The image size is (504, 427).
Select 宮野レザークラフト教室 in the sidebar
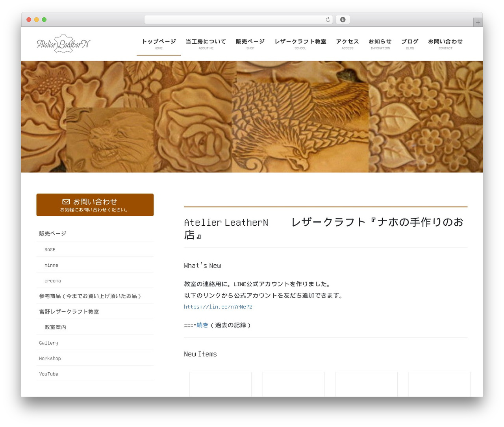95,312
